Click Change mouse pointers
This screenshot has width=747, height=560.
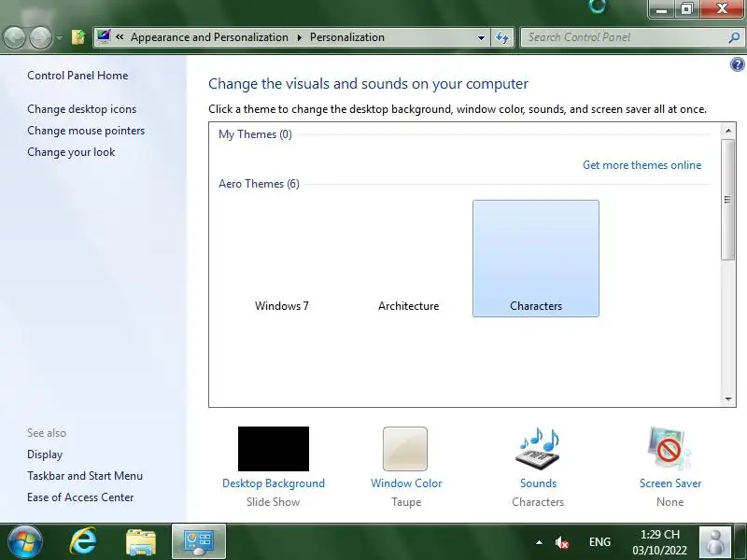point(86,131)
